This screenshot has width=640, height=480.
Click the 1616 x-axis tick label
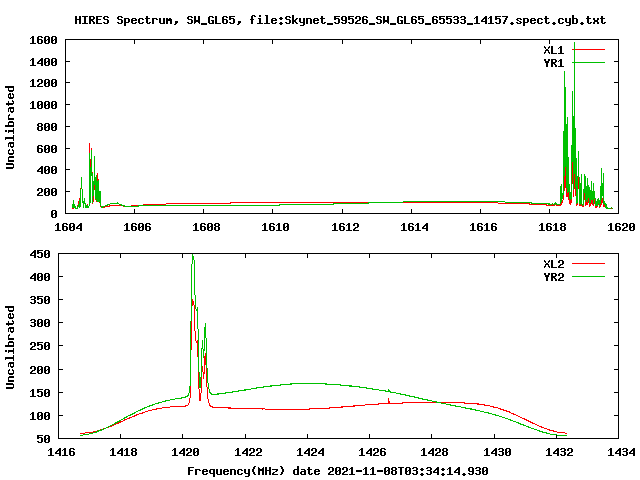coord(483,227)
